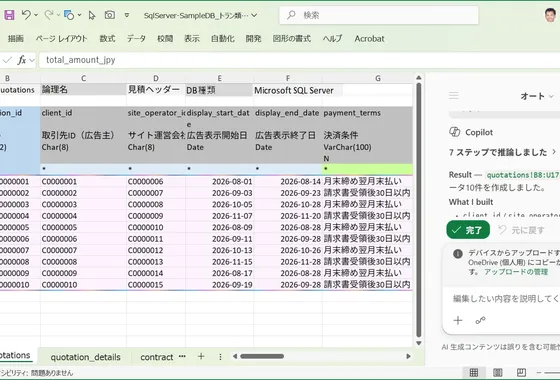Screen dimensions: 560x380
Task: Open the file name title dropdown
Action: click(x=254, y=15)
